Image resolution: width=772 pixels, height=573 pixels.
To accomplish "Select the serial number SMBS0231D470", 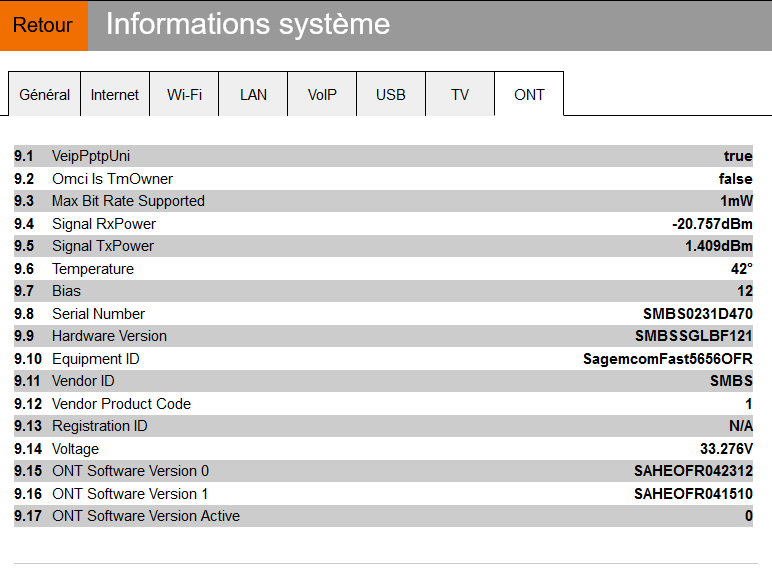I will click(698, 314).
